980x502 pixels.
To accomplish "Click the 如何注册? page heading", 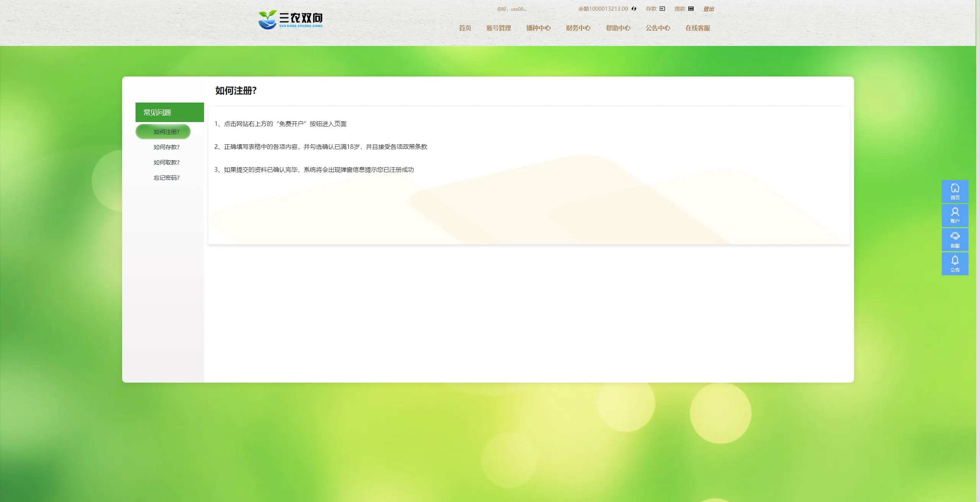I will [236, 91].
